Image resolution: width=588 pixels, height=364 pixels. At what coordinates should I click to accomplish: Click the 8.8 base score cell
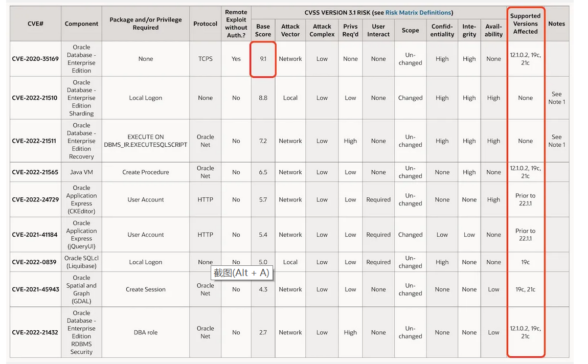click(x=263, y=98)
